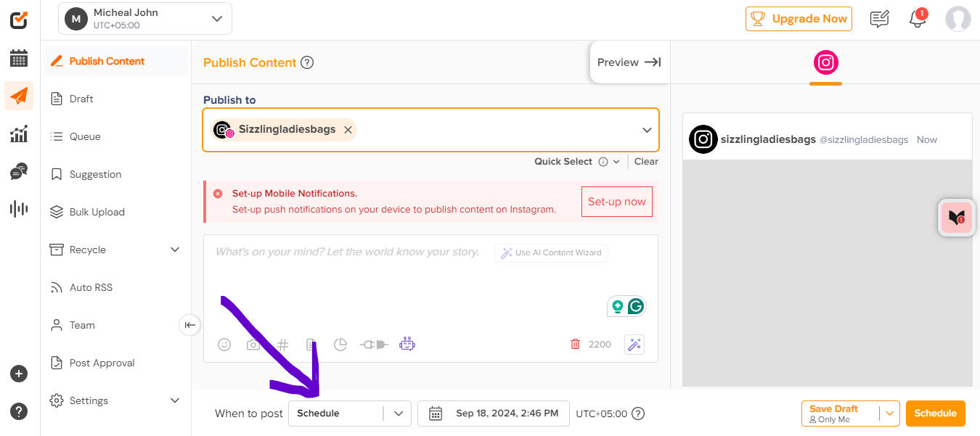Click the round plus icon in the rail

(19, 374)
